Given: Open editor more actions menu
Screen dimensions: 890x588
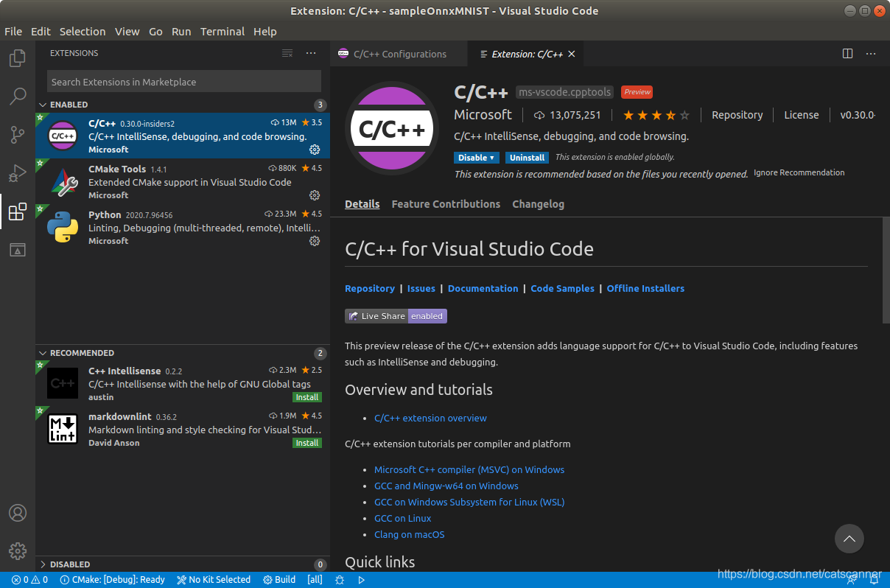Looking at the screenshot, I should pyautogui.click(x=871, y=54).
